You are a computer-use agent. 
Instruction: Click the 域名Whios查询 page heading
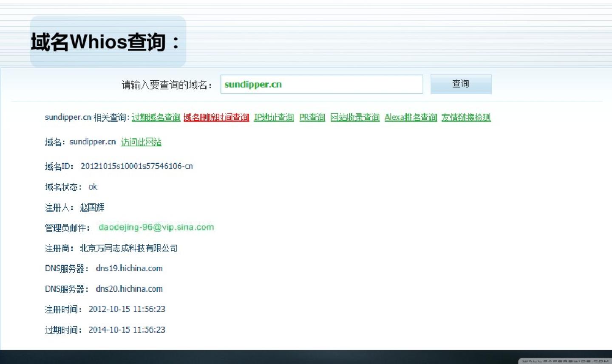(105, 42)
